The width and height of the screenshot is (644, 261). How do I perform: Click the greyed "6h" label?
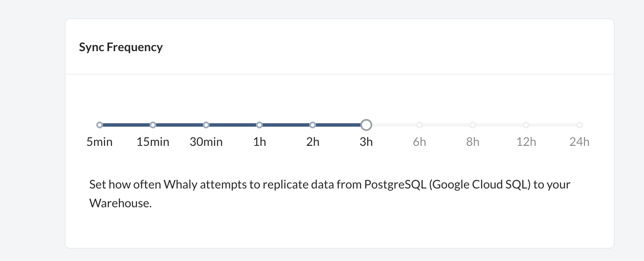tap(420, 142)
